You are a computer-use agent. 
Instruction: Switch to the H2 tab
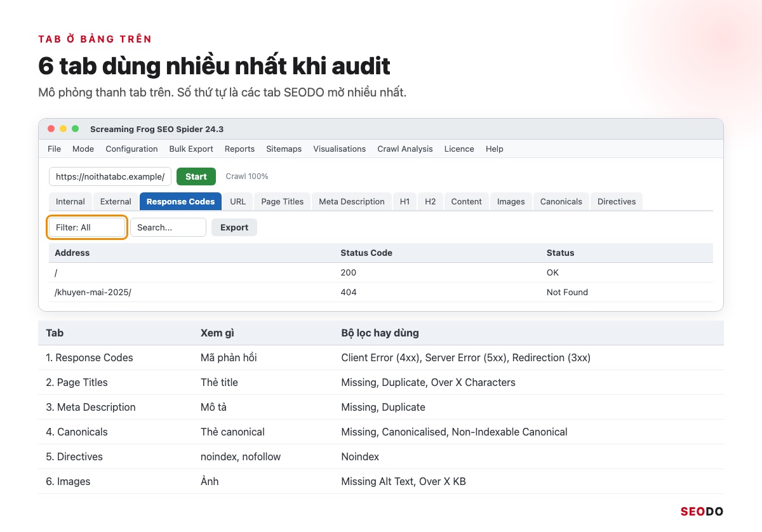431,201
